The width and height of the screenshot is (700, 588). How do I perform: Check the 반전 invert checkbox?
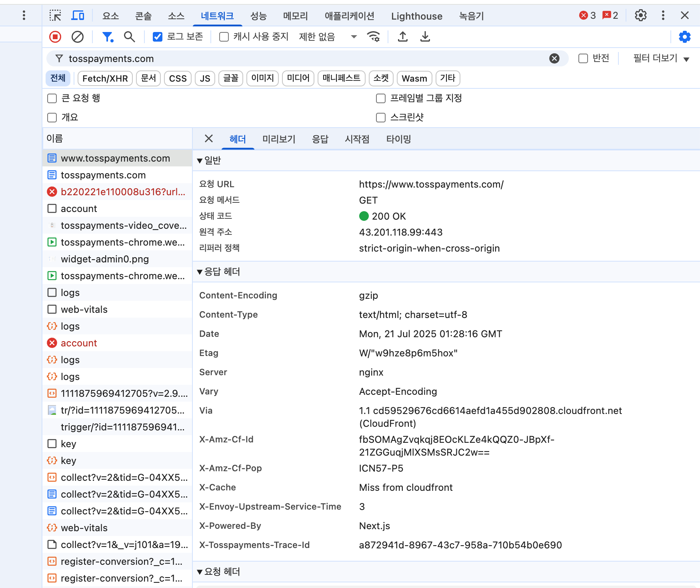coord(583,58)
